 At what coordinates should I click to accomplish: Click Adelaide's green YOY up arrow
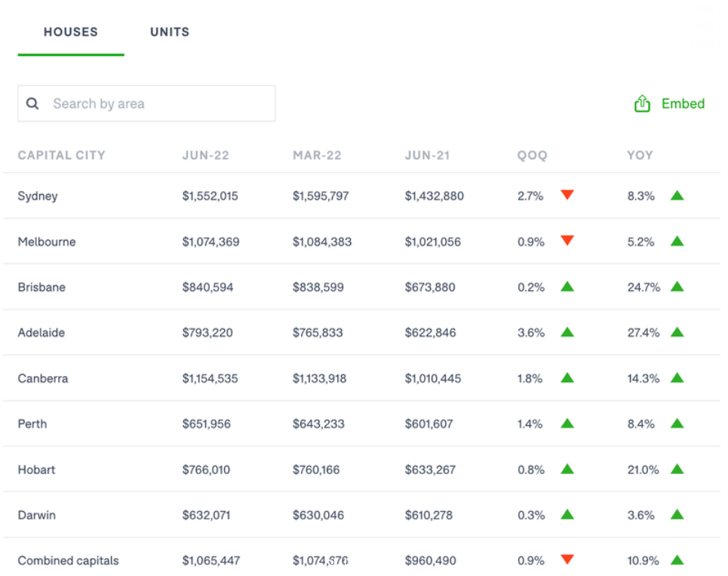(x=677, y=331)
